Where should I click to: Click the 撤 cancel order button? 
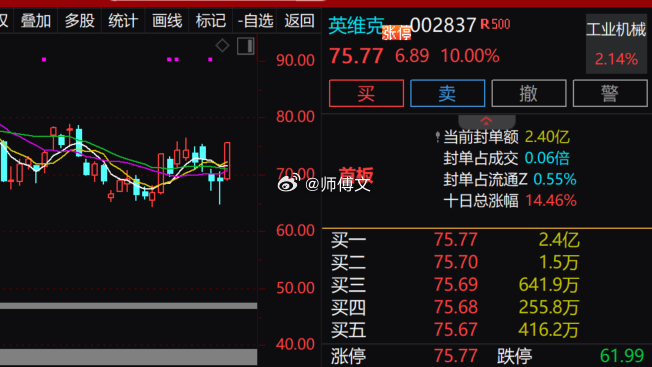pos(529,93)
